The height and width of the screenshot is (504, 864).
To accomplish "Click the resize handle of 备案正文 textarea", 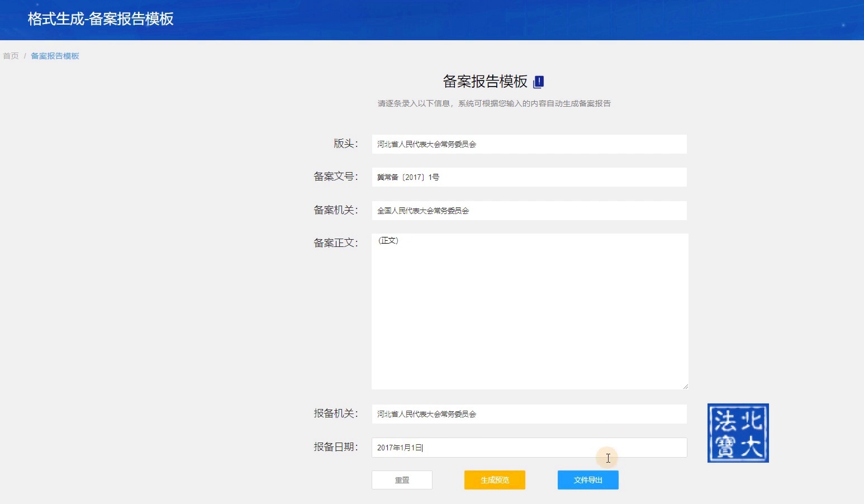I will pos(685,386).
